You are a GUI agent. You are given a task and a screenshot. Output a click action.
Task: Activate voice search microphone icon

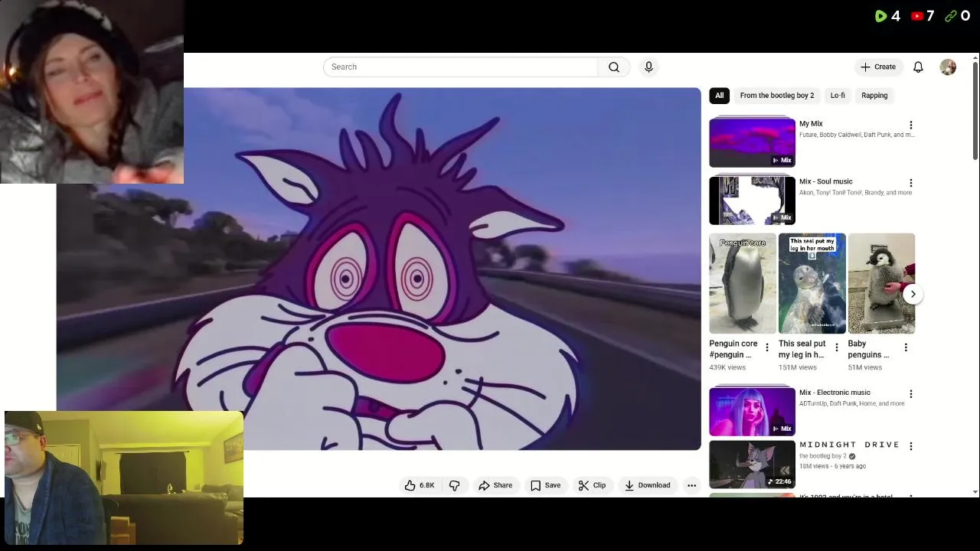coord(648,67)
